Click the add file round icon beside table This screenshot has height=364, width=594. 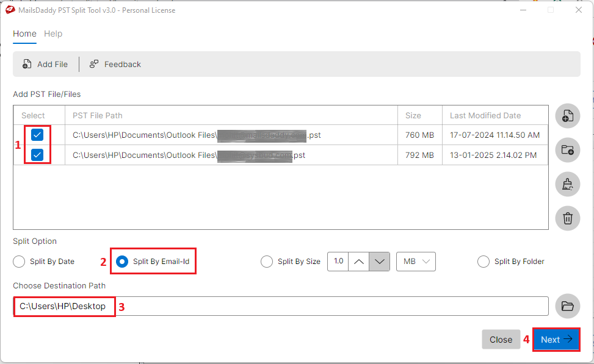(x=568, y=116)
